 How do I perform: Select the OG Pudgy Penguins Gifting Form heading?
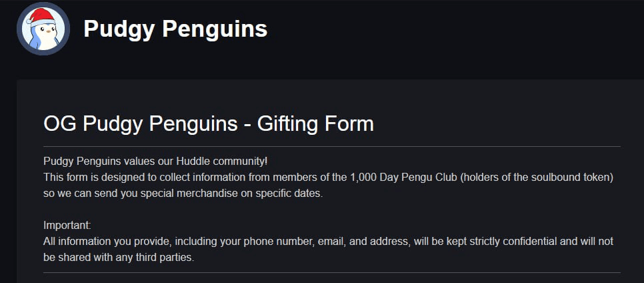click(208, 124)
